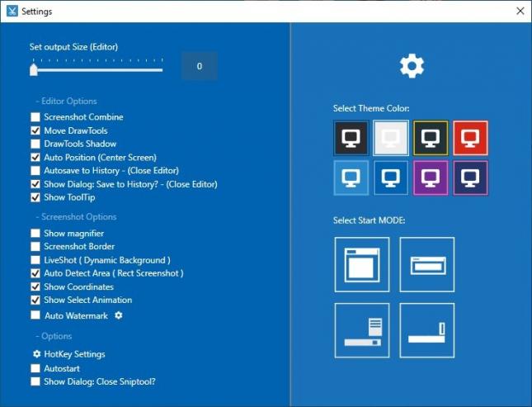
Task: Toggle Show ToolTip checkbox
Action: click(35, 197)
